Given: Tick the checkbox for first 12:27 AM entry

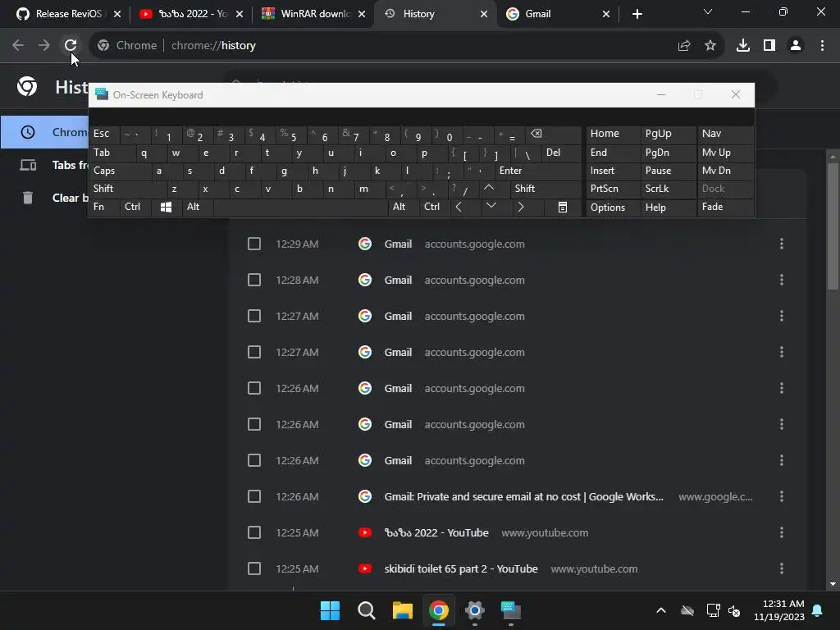Looking at the screenshot, I should 254,316.
